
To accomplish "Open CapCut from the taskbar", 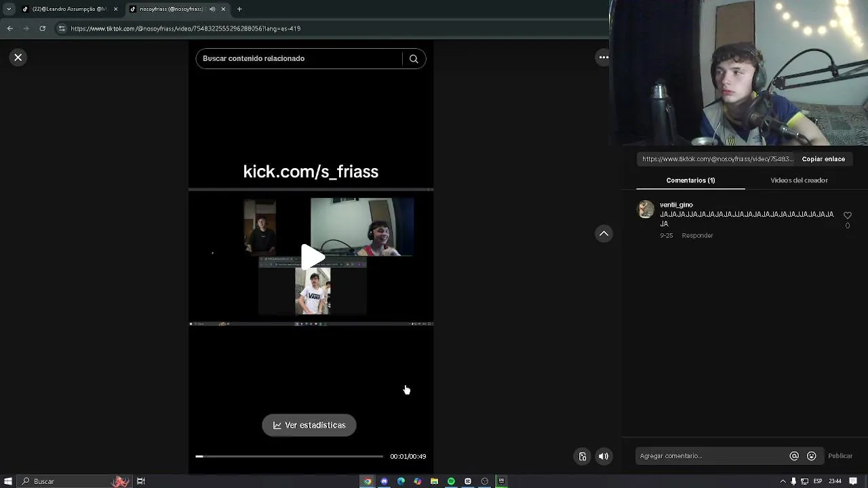I will tap(468, 481).
